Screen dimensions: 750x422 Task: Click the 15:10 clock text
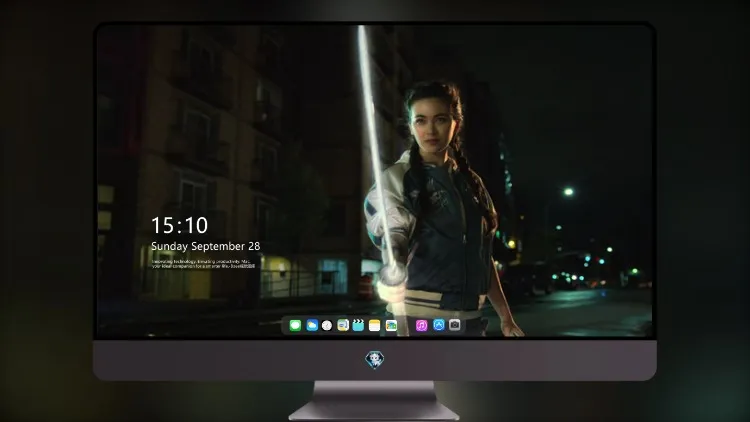tap(179, 225)
